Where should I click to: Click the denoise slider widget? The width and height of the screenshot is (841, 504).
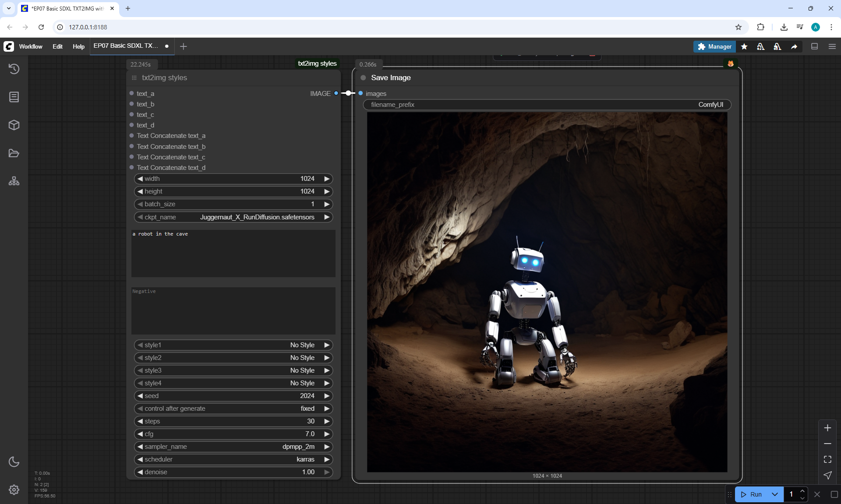(233, 472)
